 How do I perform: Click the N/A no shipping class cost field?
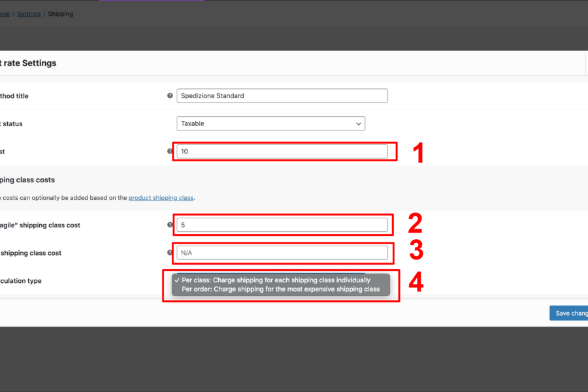coord(283,252)
